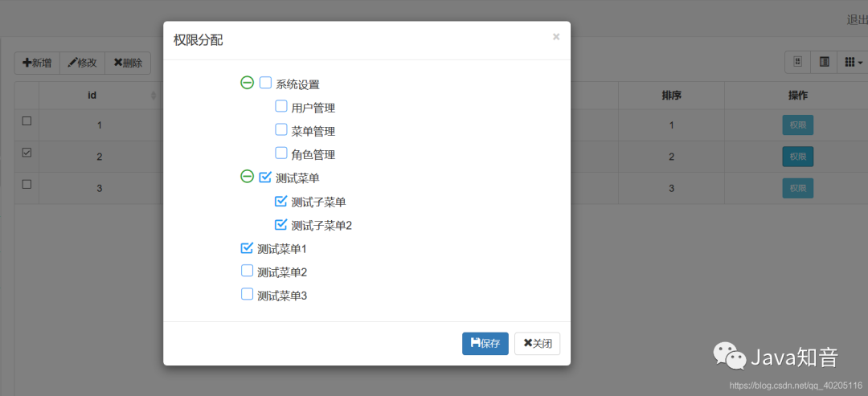Image resolution: width=868 pixels, height=396 pixels.
Task: Click the 保存 save button
Action: tap(485, 344)
